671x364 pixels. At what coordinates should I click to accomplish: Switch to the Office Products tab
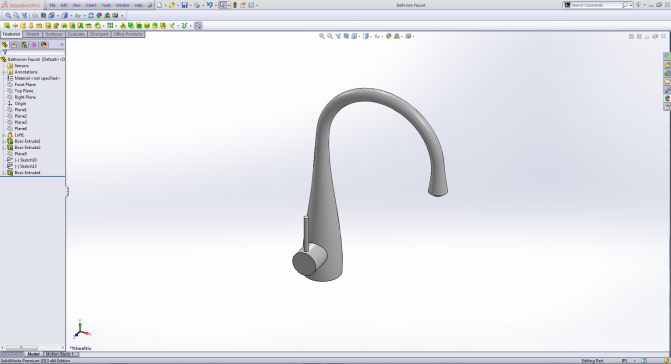point(128,34)
